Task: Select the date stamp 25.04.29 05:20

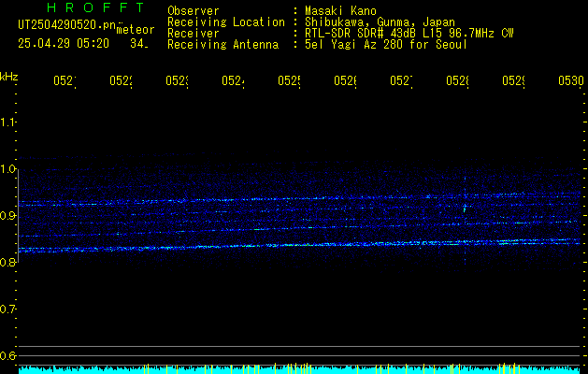Action: pos(64,44)
